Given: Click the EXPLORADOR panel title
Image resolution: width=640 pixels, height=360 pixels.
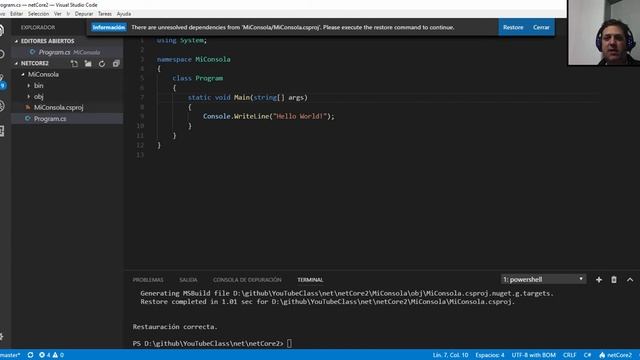Looking at the screenshot, I should [x=38, y=27].
